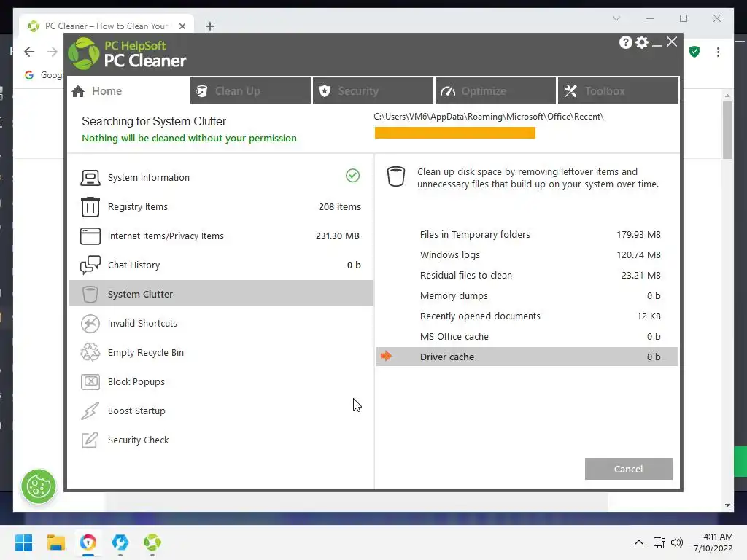
Task: Select the Block Popups label
Action: point(136,381)
